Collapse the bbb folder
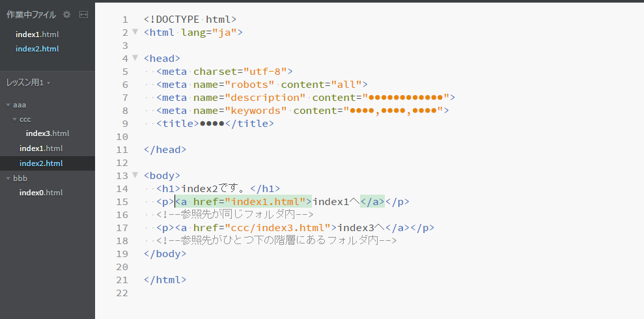The height and width of the screenshot is (319, 644). [x=8, y=178]
